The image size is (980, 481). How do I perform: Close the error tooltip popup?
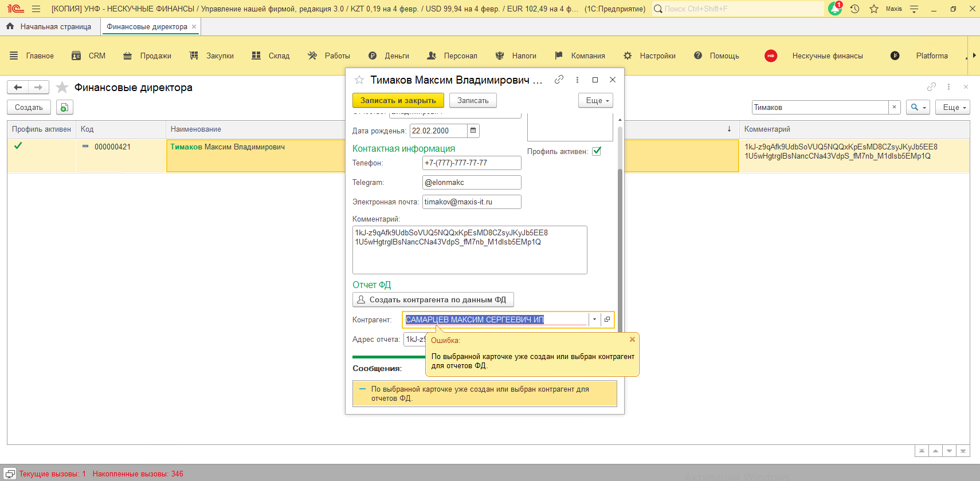(x=632, y=340)
